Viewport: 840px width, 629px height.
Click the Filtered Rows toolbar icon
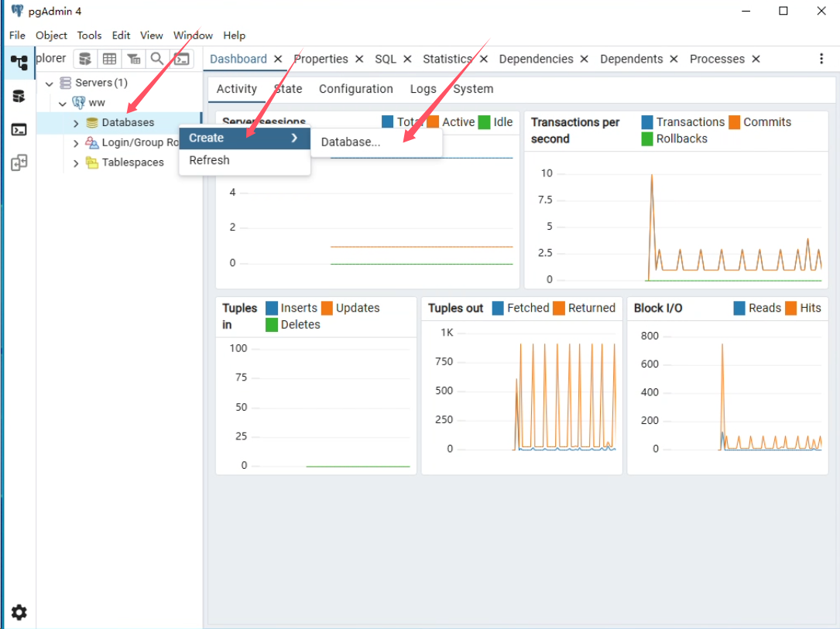(133, 59)
